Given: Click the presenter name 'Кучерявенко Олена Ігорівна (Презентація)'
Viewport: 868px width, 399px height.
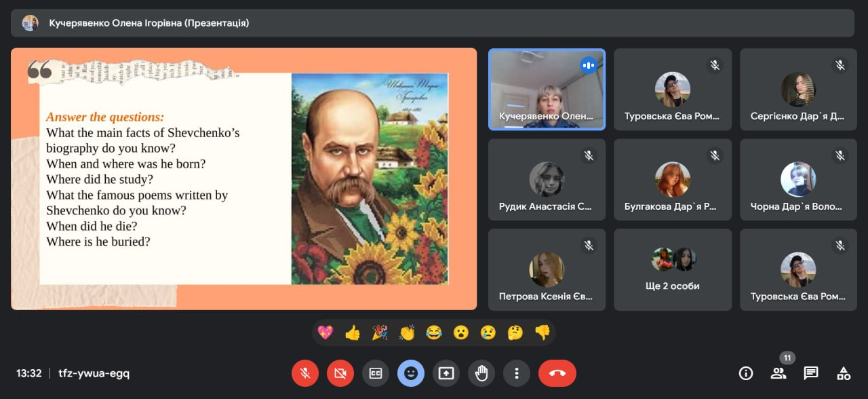Looking at the screenshot, I should pyautogui.click(x=149, y=23).
